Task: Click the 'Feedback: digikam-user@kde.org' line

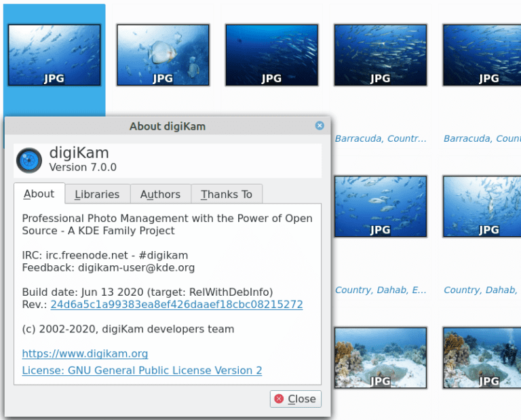Action: pyautogui.click(x=109, y=267)
